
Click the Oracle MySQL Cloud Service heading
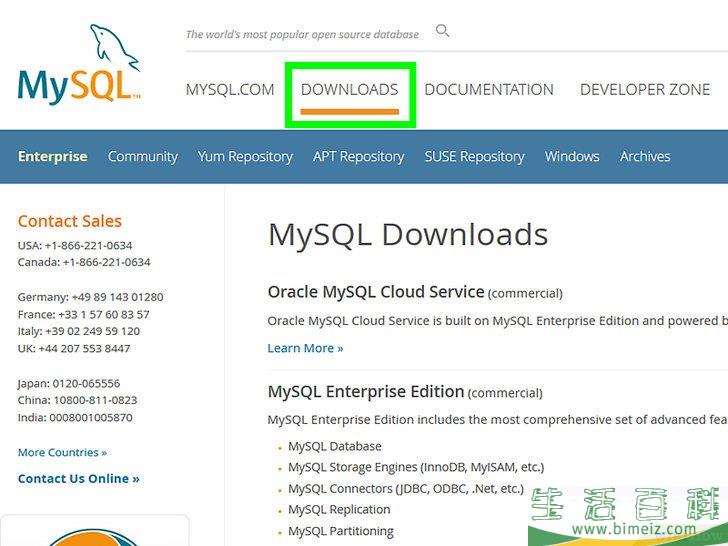coord(376,292)
